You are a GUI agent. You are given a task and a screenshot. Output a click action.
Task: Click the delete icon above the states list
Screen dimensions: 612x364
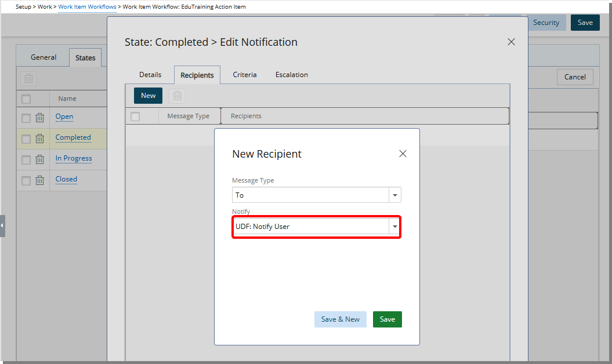click(x=28, y=78)
